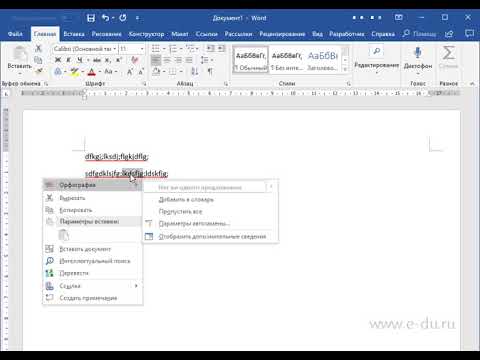The height and width of the screenshot is (360, 480).
Task: Open text effects (glowing A icon)
Action: pyautogui.click(x=58, y=71)
